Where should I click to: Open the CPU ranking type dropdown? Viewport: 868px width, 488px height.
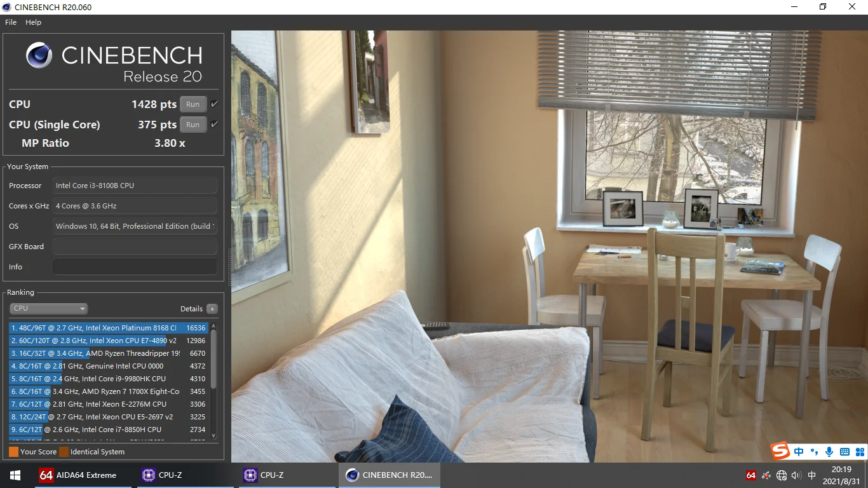click(48, 308)
